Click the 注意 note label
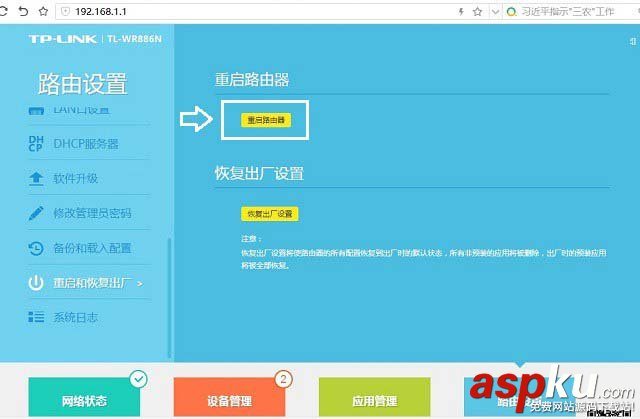This screenshot has width=640, height=419. [x=251, y=239]
